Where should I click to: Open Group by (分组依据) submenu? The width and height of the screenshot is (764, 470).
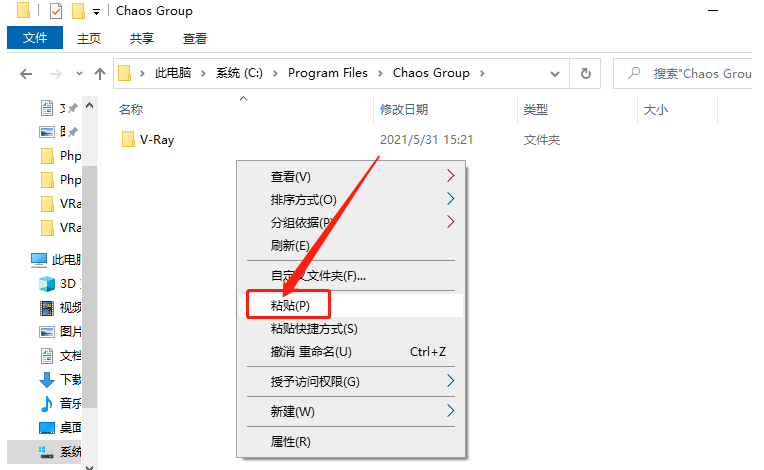(x=351, y=222)
